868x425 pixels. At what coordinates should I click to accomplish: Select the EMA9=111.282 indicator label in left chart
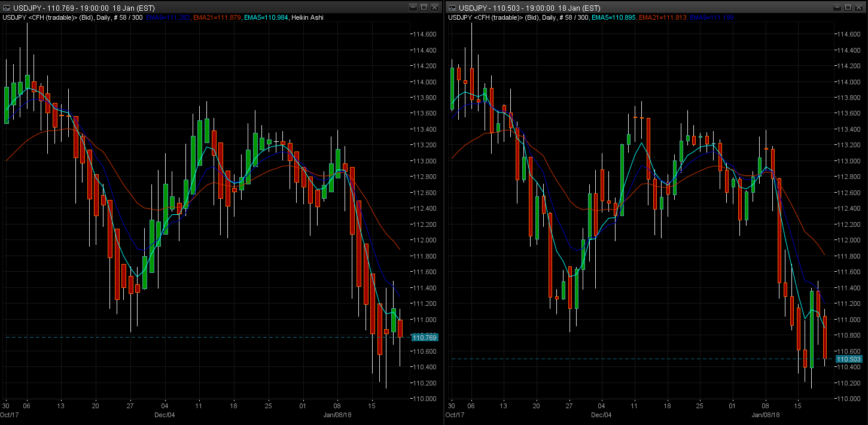click(168, 17)
